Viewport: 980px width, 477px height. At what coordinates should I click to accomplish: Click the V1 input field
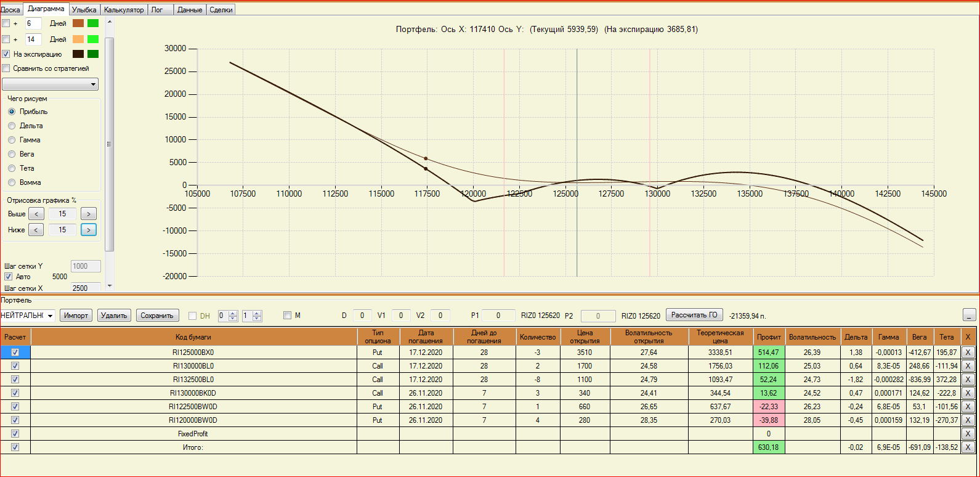pos(401,316)
